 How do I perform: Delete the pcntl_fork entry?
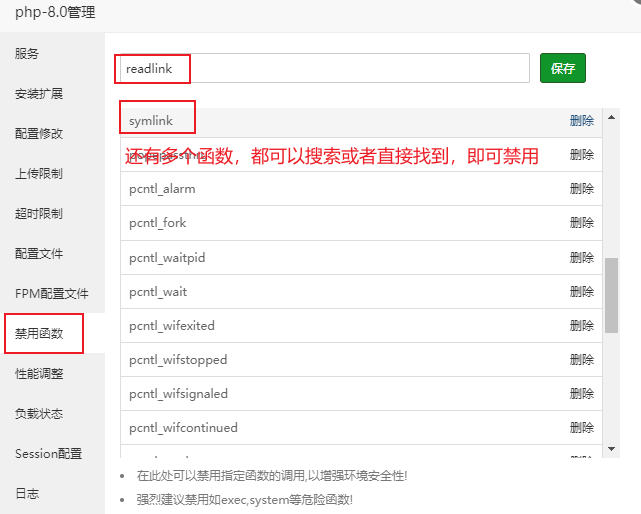pyautogui.click(x=581, y=222)
